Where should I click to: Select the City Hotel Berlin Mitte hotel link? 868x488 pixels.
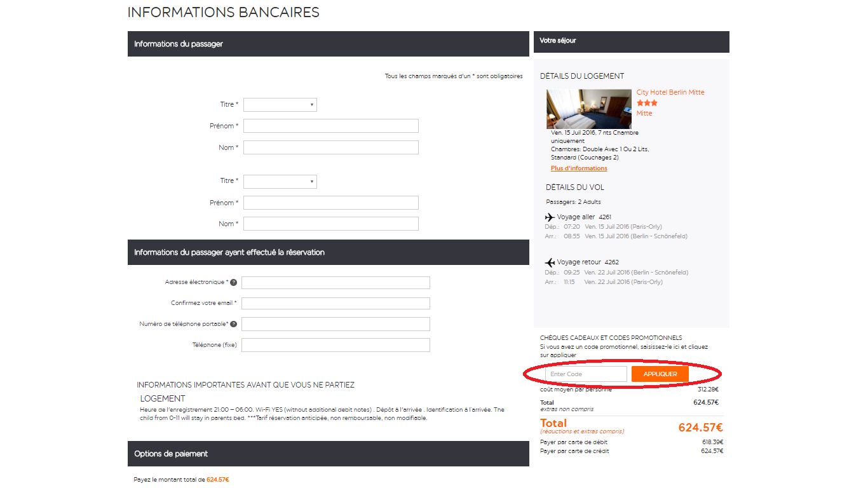coord(670,91)
